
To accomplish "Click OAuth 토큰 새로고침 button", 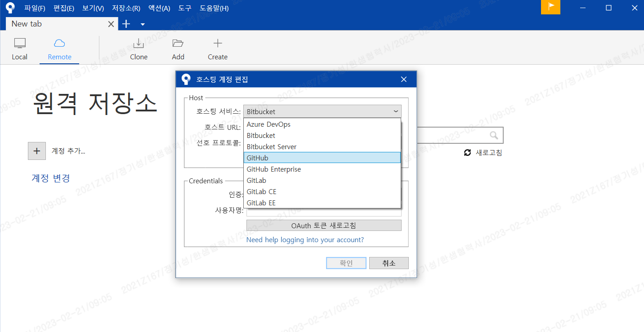I will coord(324,226).
